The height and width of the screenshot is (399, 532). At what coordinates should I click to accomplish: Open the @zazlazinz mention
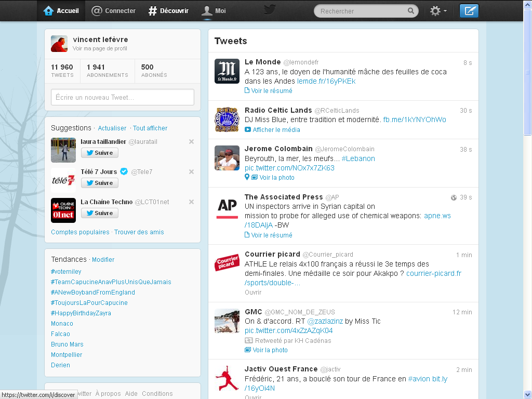(x=325, y=321)
